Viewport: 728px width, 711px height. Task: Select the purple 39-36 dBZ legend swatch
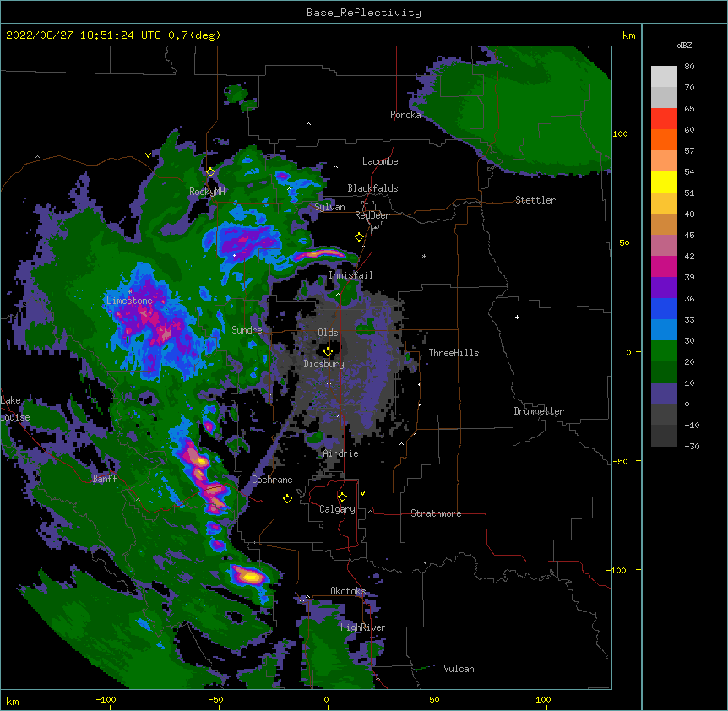tap(664, 288)
